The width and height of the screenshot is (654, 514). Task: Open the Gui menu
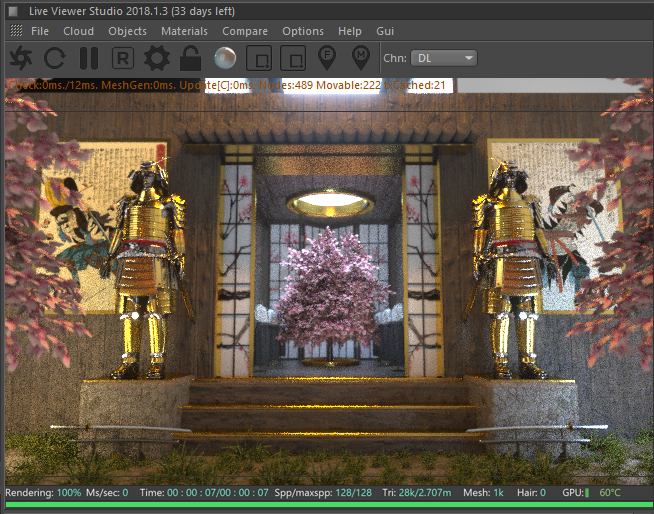coord(385,31)
